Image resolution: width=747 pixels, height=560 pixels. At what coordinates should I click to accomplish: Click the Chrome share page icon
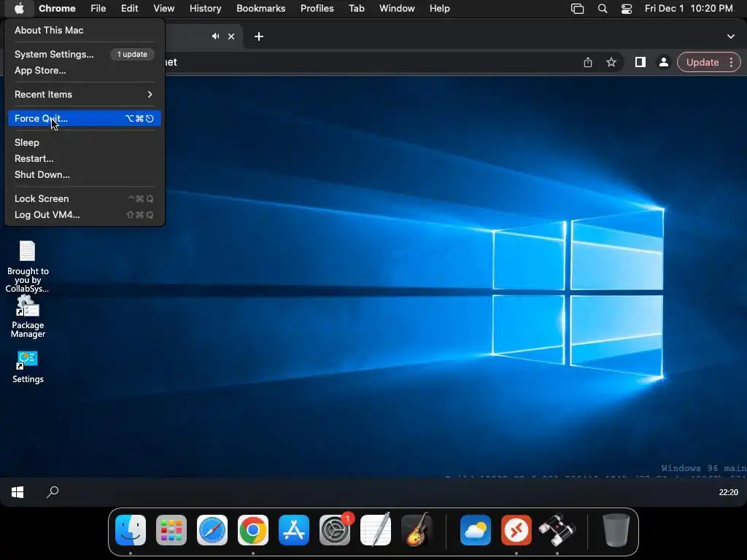(588, 63)
